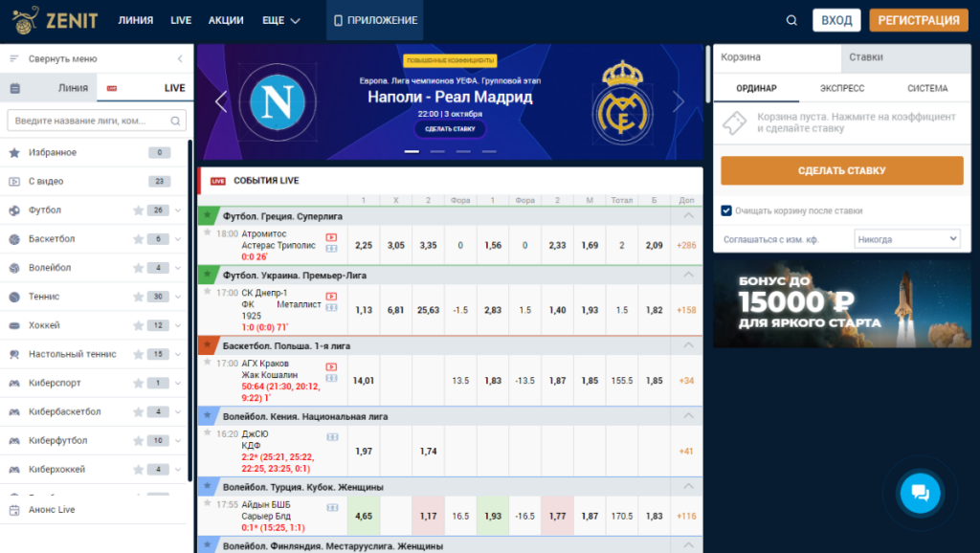Open match tracker for Айдын БШБ match

point(332,508)
